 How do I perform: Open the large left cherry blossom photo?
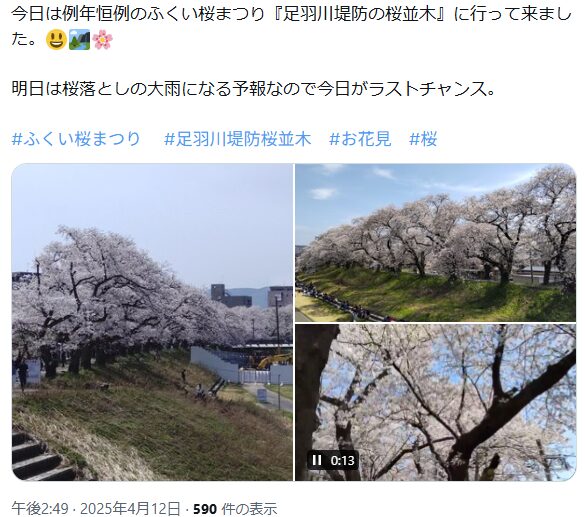pos(152,322)
